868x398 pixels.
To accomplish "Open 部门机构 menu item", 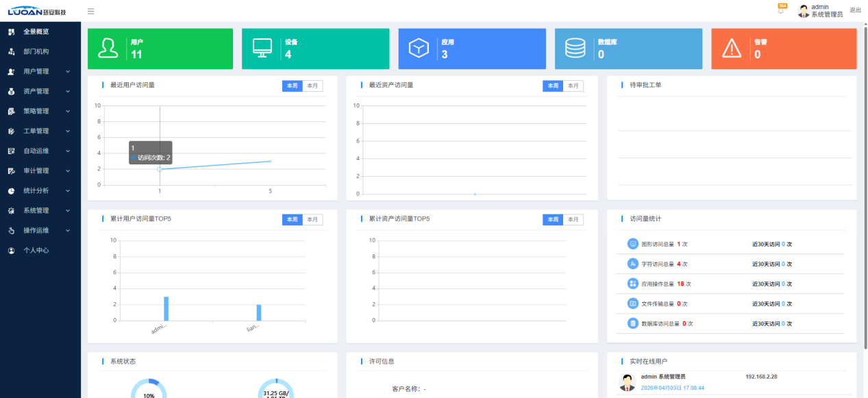I will tap(40, 51).
